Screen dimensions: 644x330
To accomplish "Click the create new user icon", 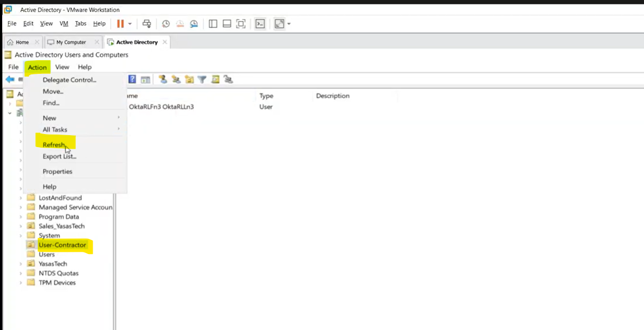I will pos(163,79).
